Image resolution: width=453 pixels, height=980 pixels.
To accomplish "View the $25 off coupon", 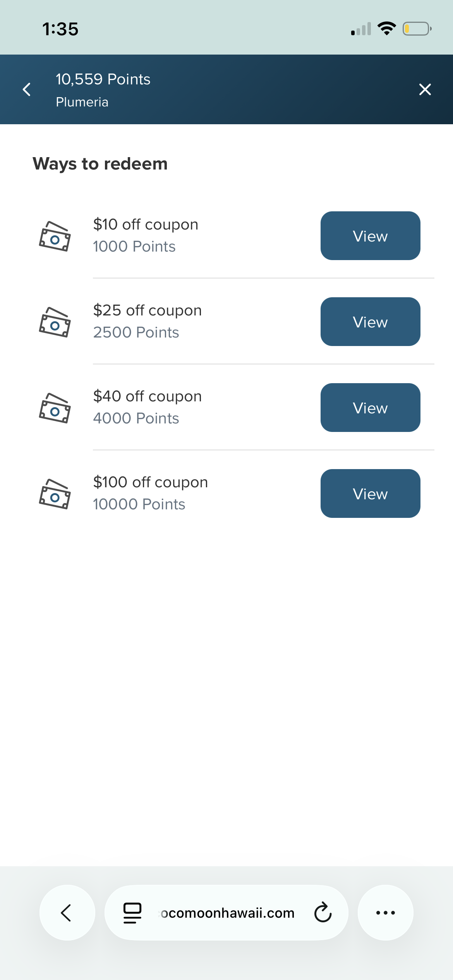I will pyautogui.click(x=370, y=322).
